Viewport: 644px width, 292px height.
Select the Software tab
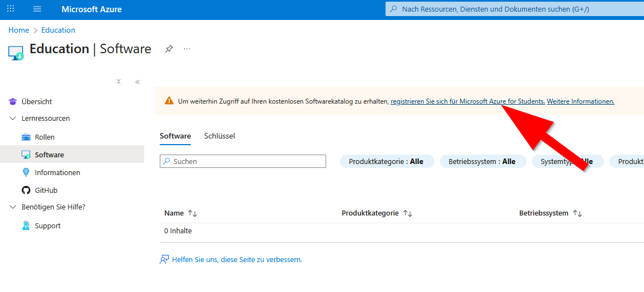(175, 136)
